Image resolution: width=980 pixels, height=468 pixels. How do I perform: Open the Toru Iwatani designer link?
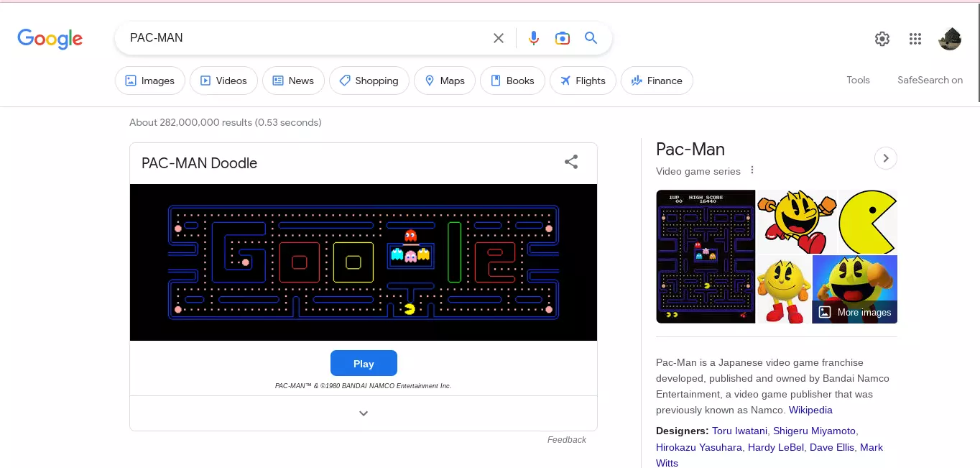pyautogui.click(x=740, y=431)
